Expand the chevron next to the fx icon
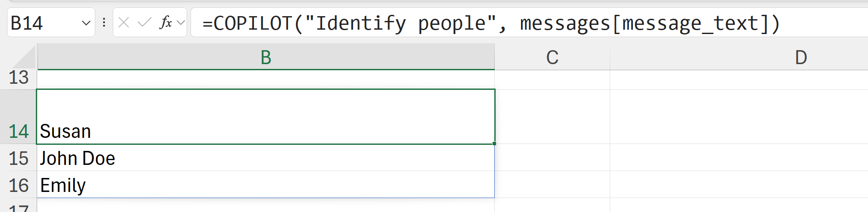The height and width of the screenshot is (212, 868). (181, 22)
